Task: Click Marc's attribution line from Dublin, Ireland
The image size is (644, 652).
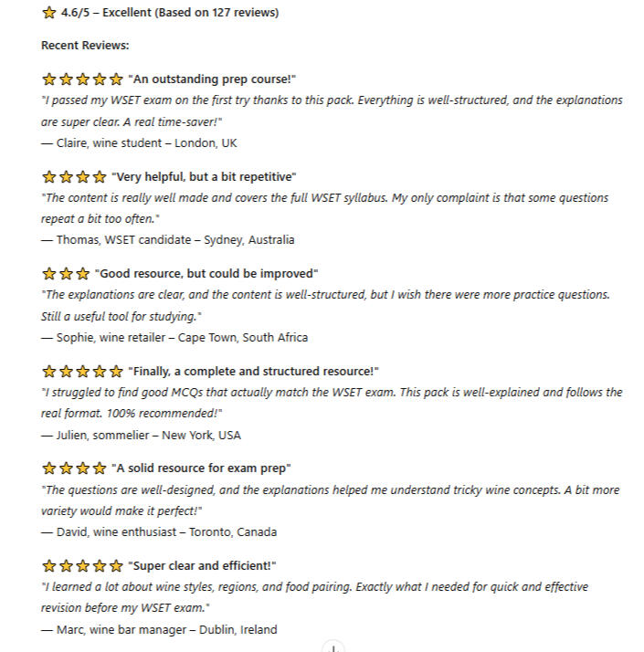Action: (x=159, y=629)
